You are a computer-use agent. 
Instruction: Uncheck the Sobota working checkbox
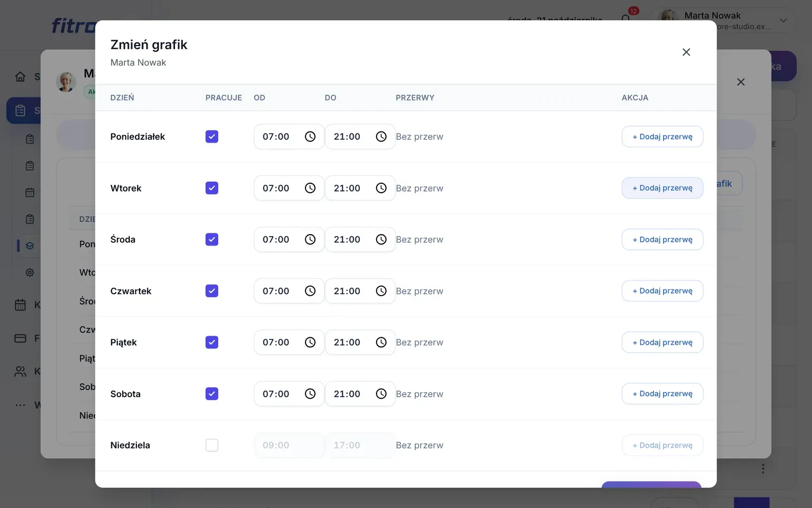click(212, 394)
